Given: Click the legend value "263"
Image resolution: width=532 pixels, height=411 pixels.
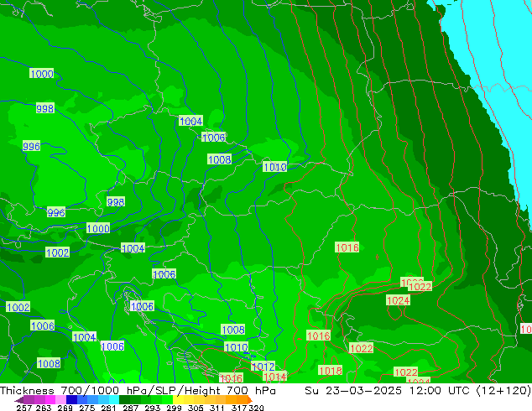Looking at the screenshot, I should 44,408.
